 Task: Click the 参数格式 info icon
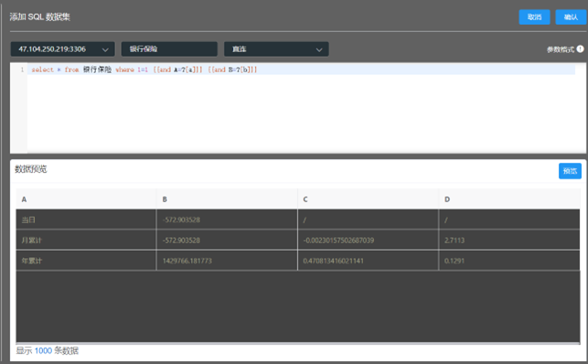(x=580, y=49)
